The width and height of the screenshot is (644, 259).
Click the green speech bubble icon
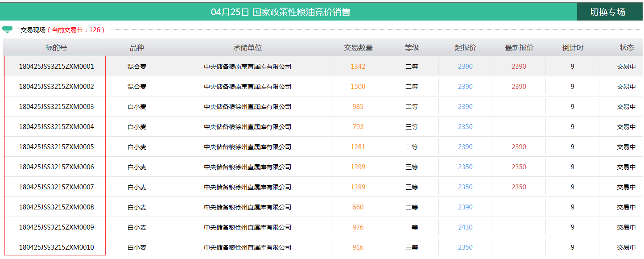click(x=7, y=29)
